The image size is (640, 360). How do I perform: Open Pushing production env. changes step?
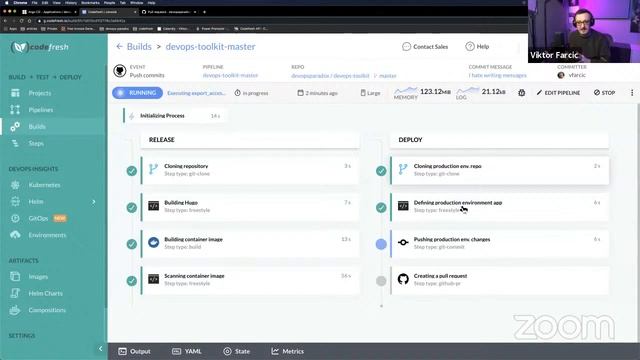coord(500,244)
